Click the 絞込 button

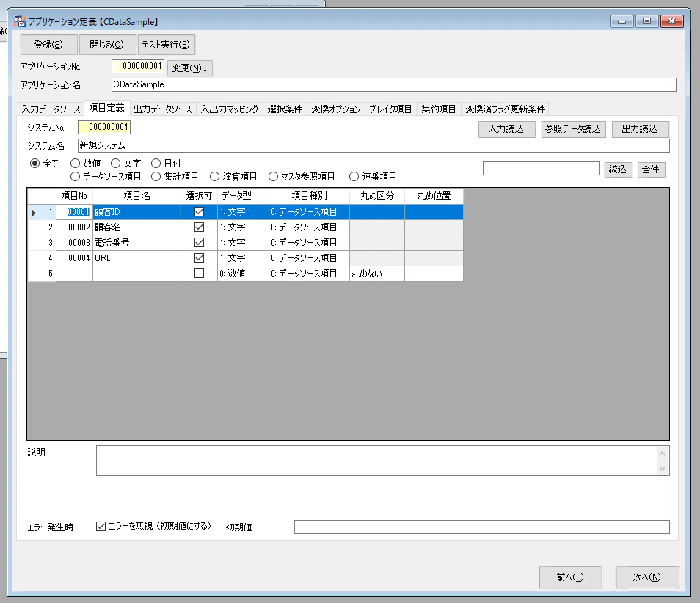pos(618,169)
